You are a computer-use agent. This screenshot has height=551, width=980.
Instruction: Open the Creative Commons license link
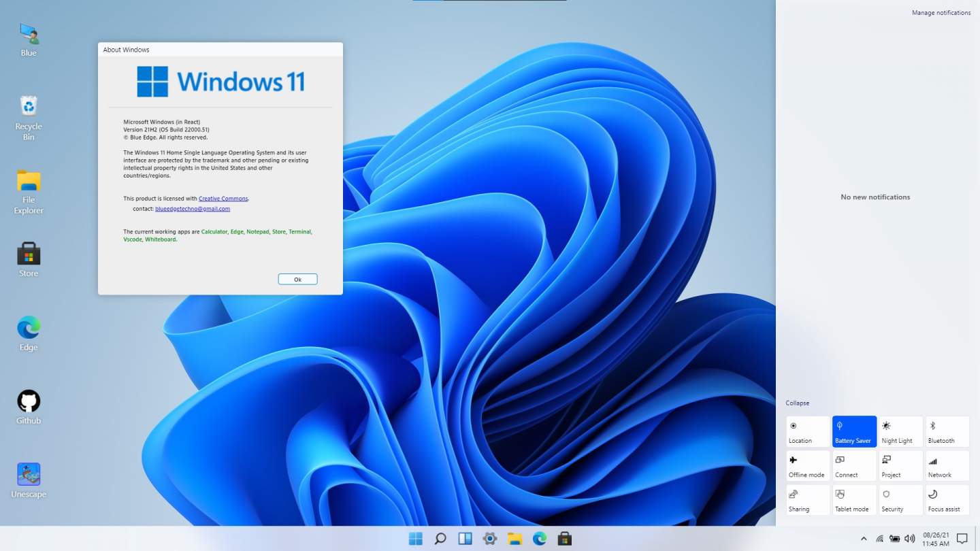[x=223, y=198]
